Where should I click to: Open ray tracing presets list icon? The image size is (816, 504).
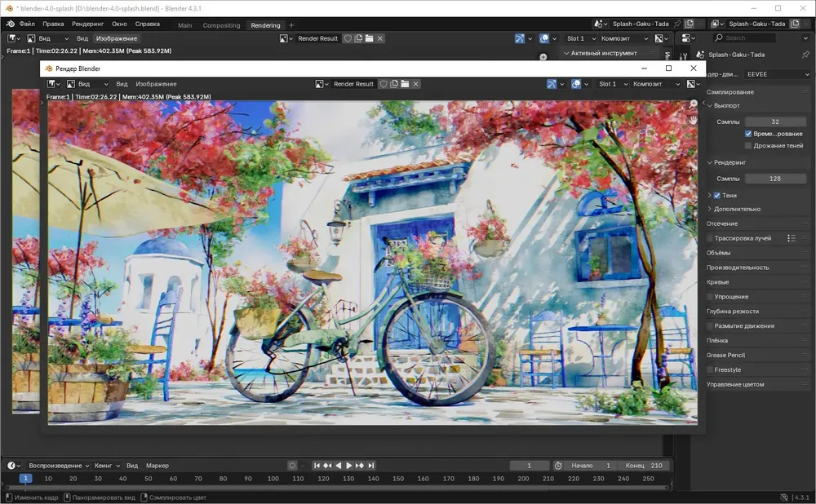[x=791, y=238]
